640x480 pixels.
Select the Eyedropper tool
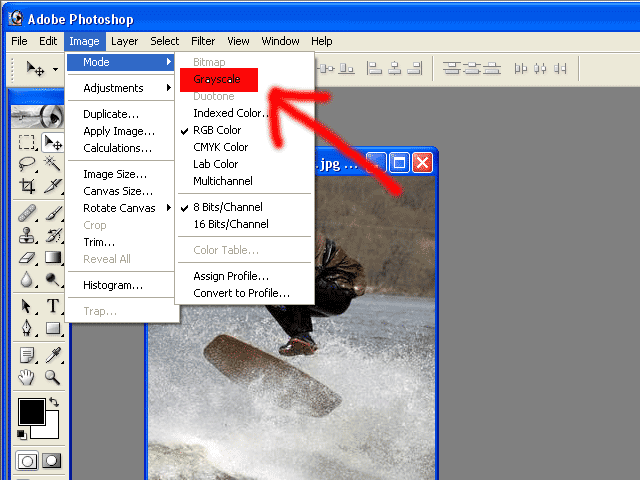click(52, 355)
